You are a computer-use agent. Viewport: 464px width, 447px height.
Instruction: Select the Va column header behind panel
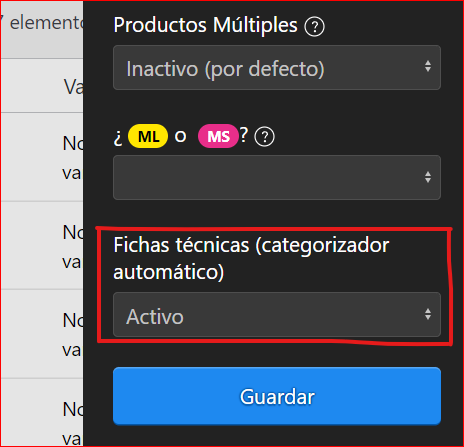click(73, 87)
